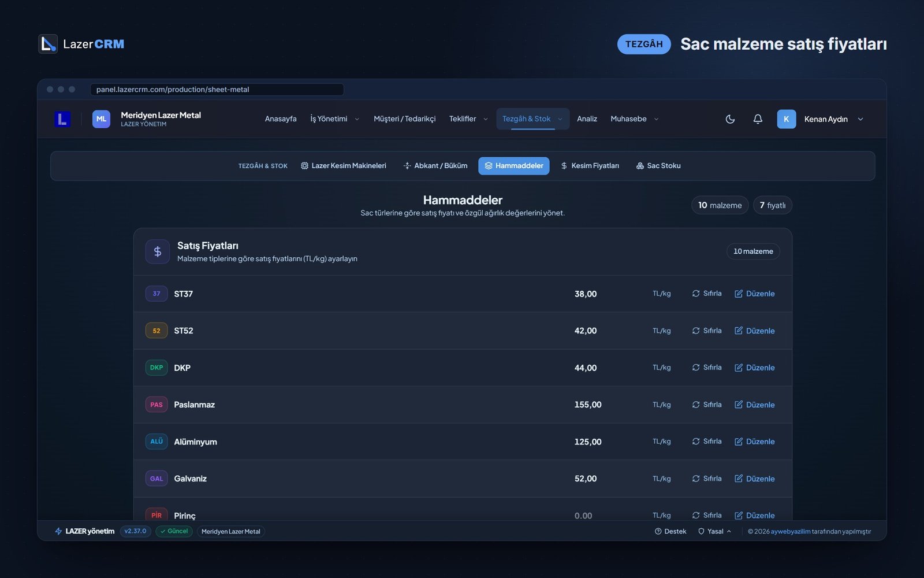924x578 pixels.
Task: Open the user menu chevron next to Kenan Aydın
Action: 860,119
